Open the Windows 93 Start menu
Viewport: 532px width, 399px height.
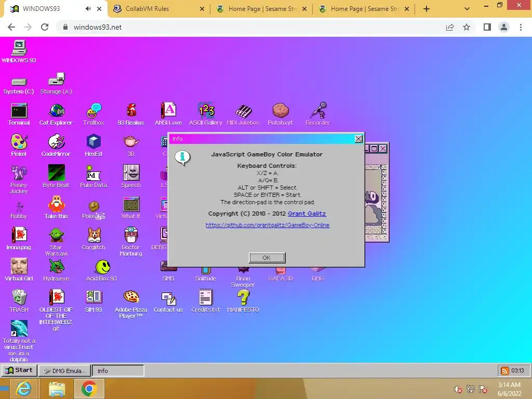[x=19, y=370]
